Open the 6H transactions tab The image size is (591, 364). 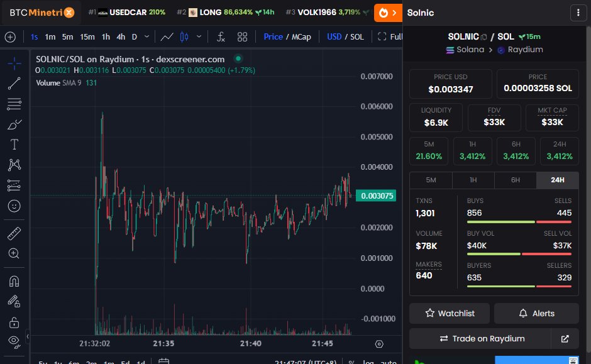coord(516,180)
